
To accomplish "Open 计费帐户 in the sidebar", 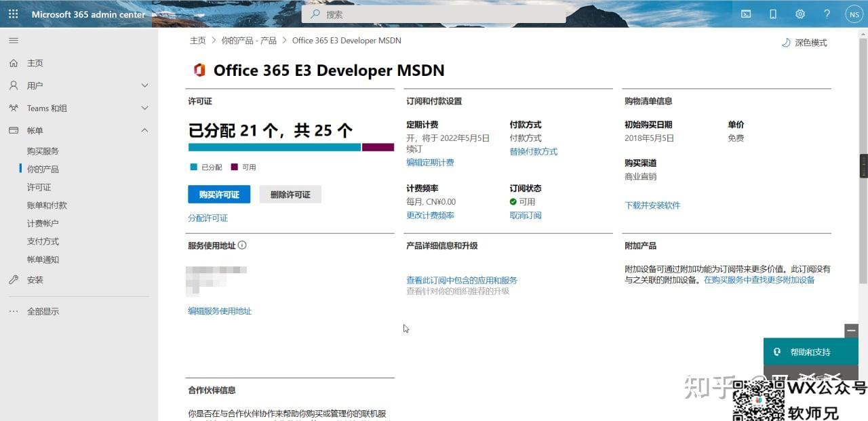I will tap(43, 224).
